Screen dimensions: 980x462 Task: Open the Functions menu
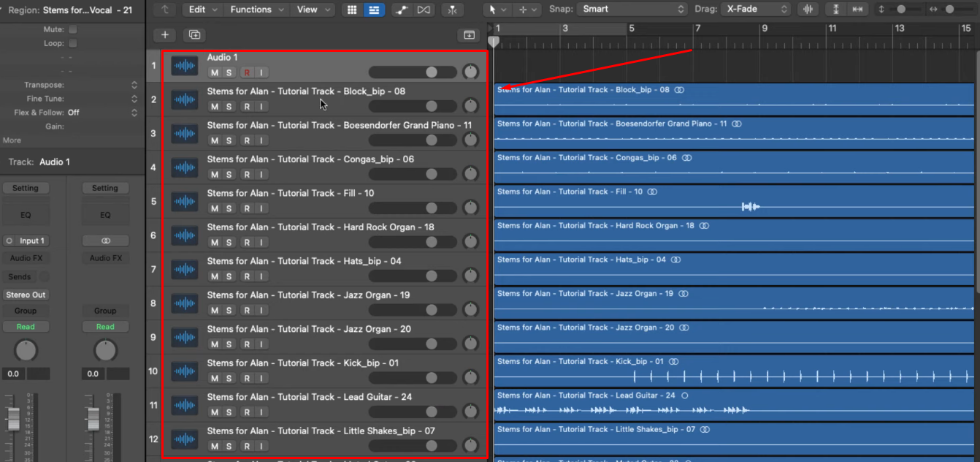[x=257, y=10]
